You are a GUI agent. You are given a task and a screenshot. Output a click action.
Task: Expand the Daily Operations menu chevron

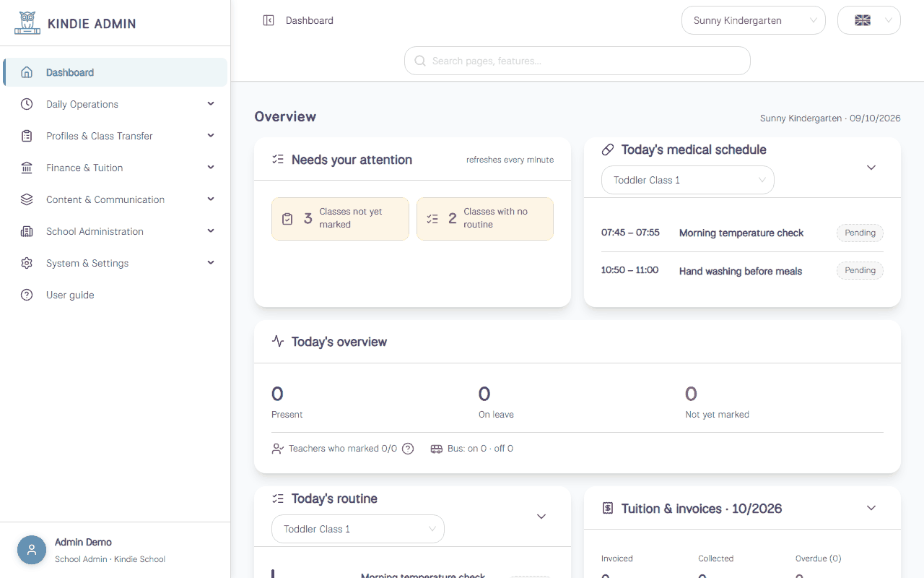[x=211, y=104]
